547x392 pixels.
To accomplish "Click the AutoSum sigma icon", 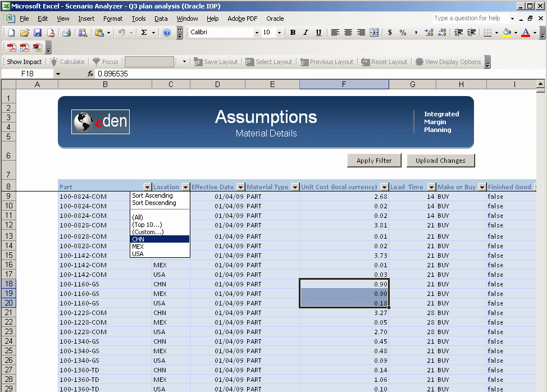I will point(144,33).
